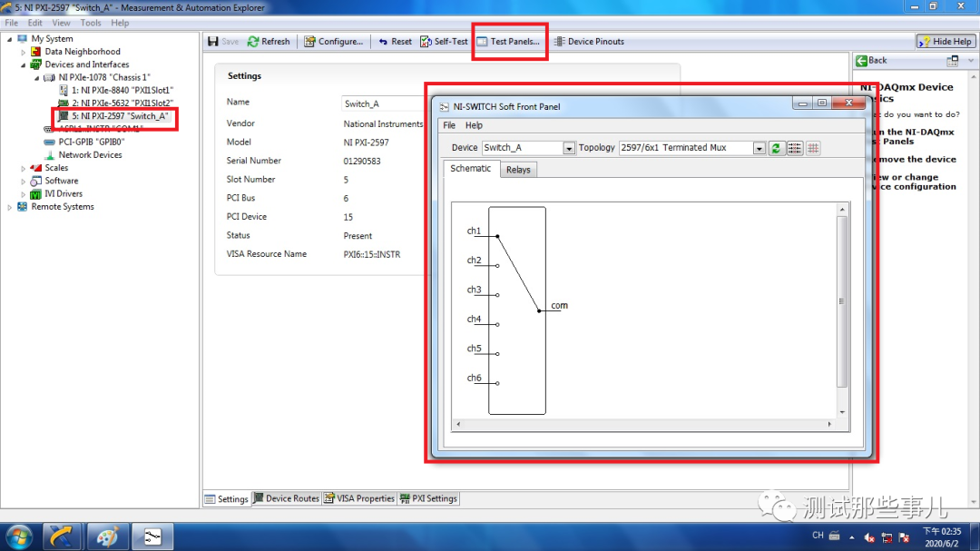The image size is (980, 551).
Task: Open Test Panels... for the switch
Action: (508, 41)
